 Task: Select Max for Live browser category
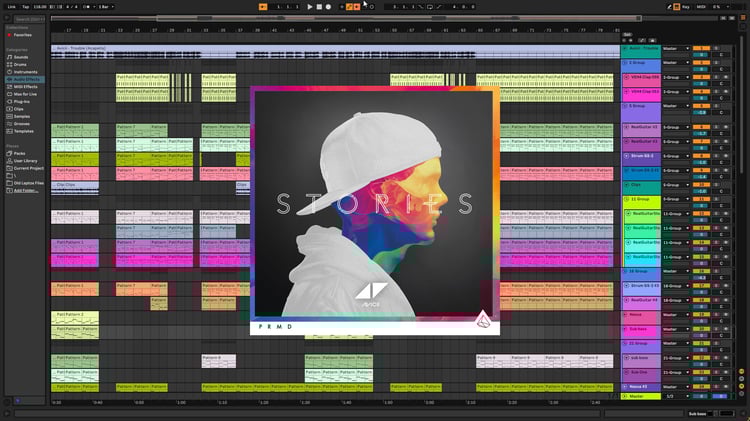(25, 94)
